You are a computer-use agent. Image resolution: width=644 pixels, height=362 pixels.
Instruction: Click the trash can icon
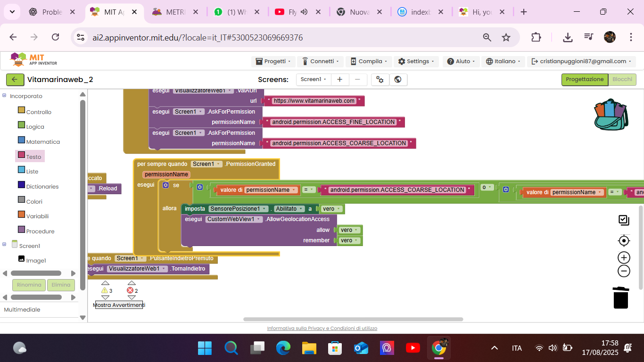coord(621,297)
